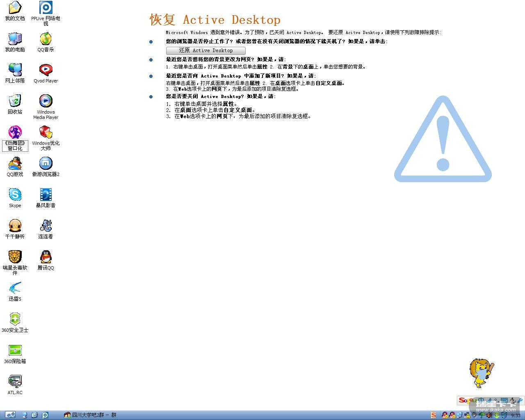Switch to the 四川大学吧2群 taskbar window
This screenshot has height=420, width=525.
(90, 415)
